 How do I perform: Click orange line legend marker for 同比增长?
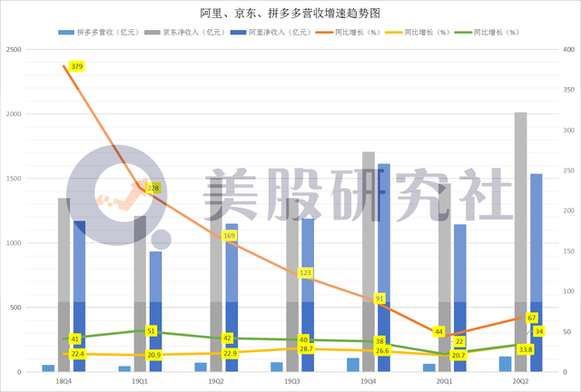(x=324, y=33)
